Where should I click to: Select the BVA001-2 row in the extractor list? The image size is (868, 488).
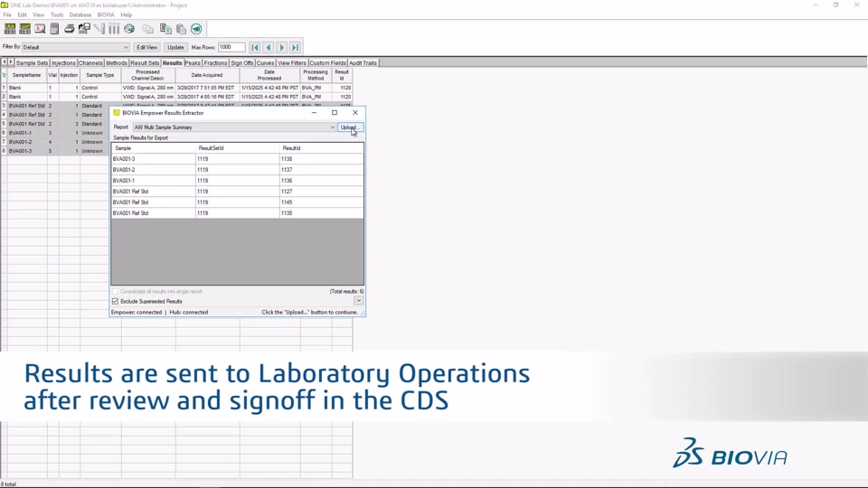tap(238, 170)
